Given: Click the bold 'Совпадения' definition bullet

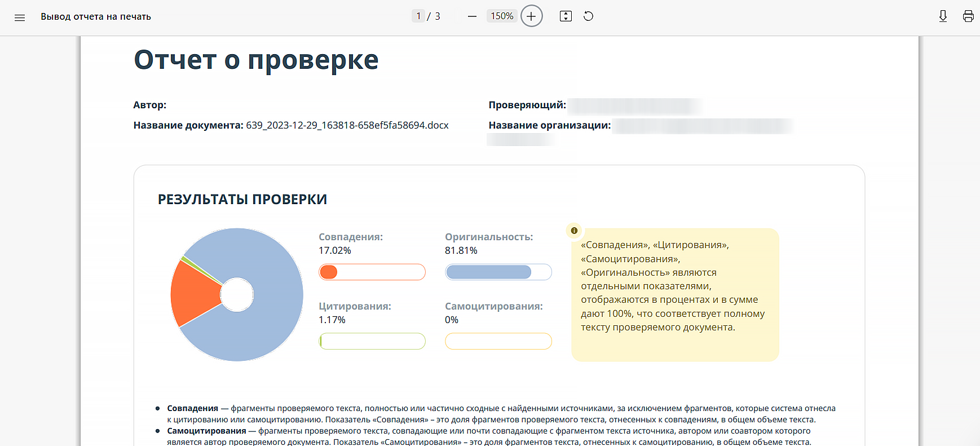Looking at the screenshot, I should (x=192, y=408).
